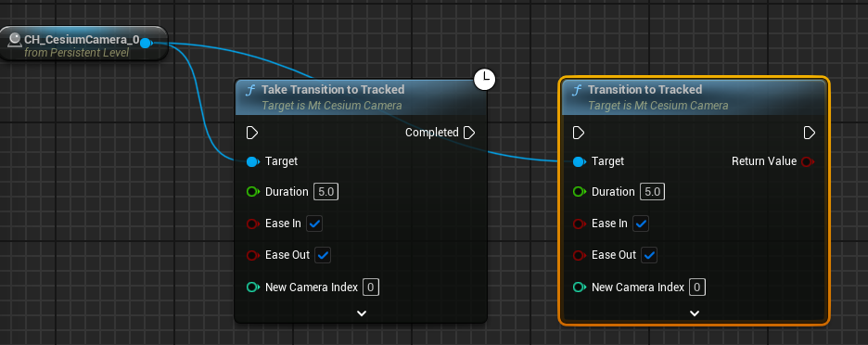Edit Duration value on Take Transition node
Screen dimensions: 868x345
tap(326, 192)
